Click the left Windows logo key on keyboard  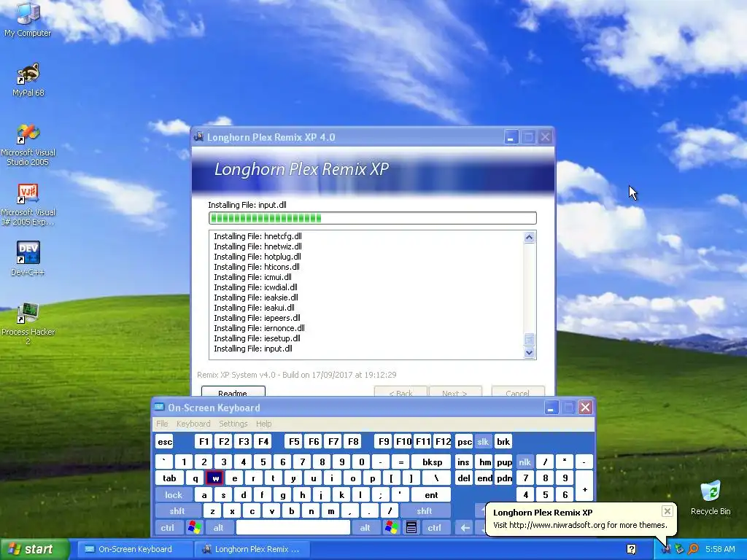pos(194,528)
